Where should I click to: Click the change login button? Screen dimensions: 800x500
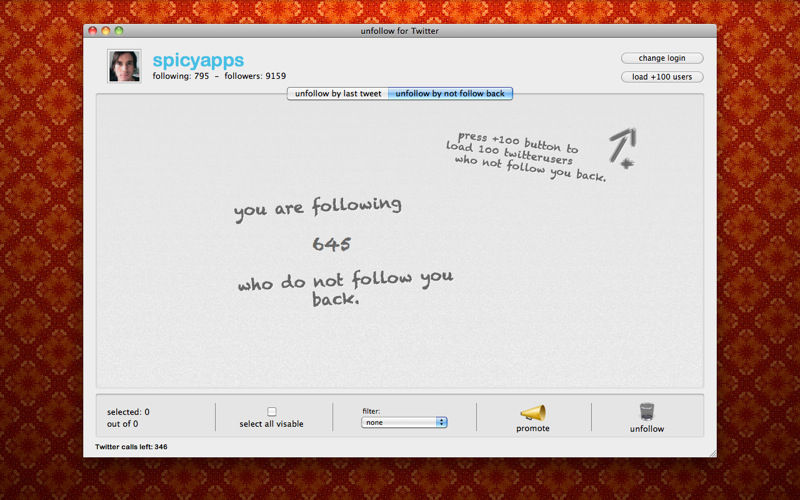pos(662,58)
